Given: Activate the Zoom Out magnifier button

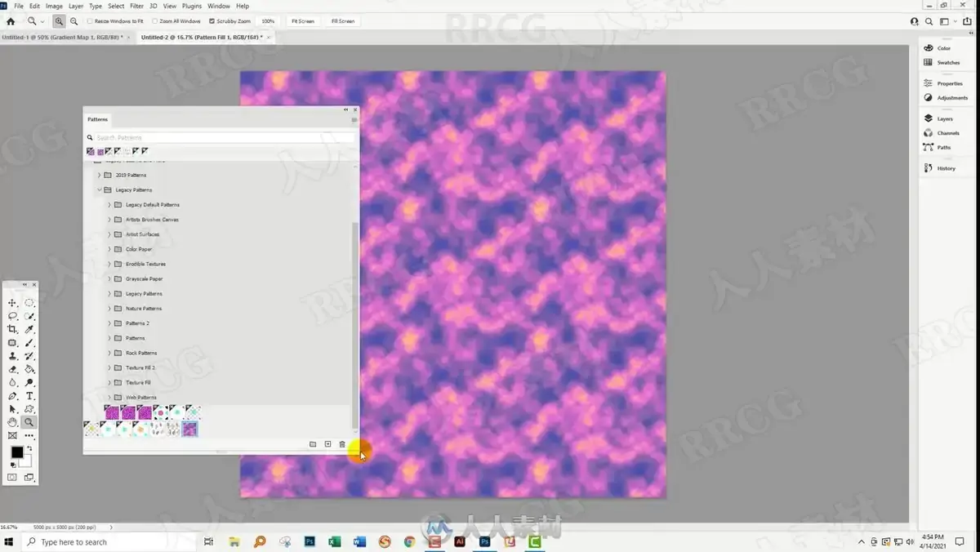Looking at the screenshot, I should [74, 21].
